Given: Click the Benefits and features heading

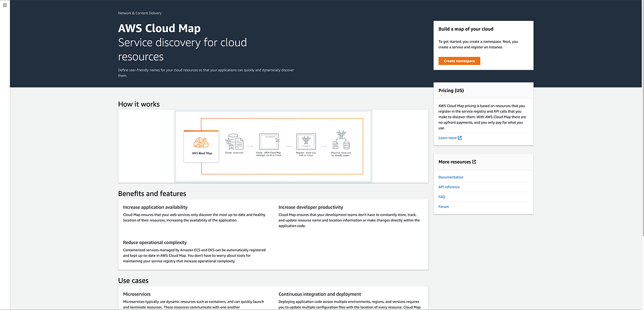Looking at the screenshot, I should [152, 193].
